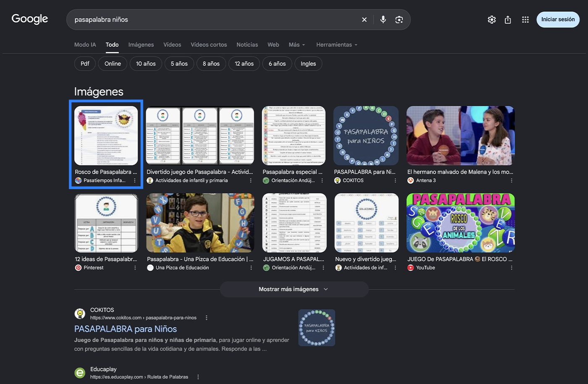Apply the 10 años filter chip
The height and width of the screenshot is (384, 588).
[146, 64]
